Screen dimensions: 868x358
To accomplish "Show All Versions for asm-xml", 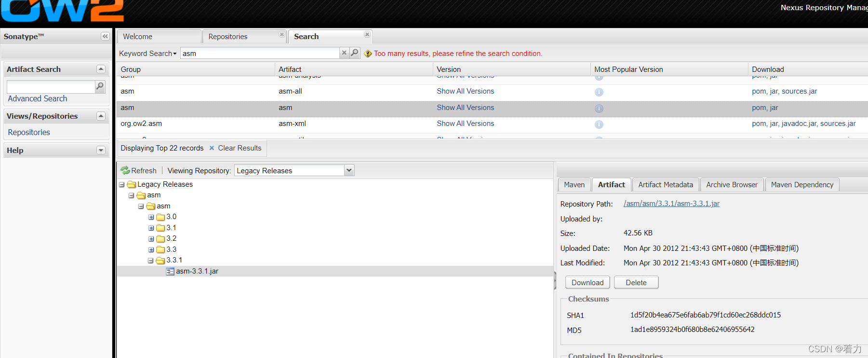I will pyautogui.click(x=465, y=124).
